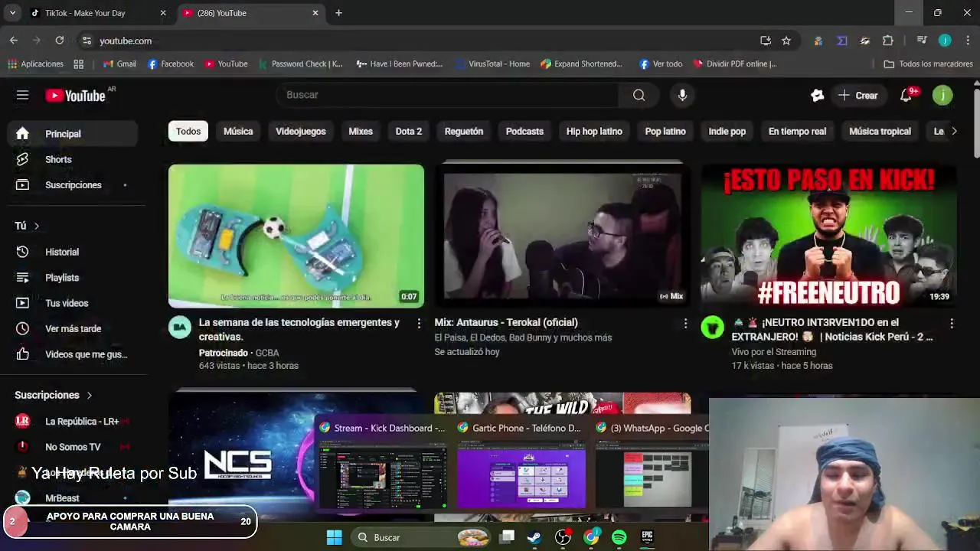The image size is (980, 551).
Task: Go to Principal in the sidebar
Action: 73,134
